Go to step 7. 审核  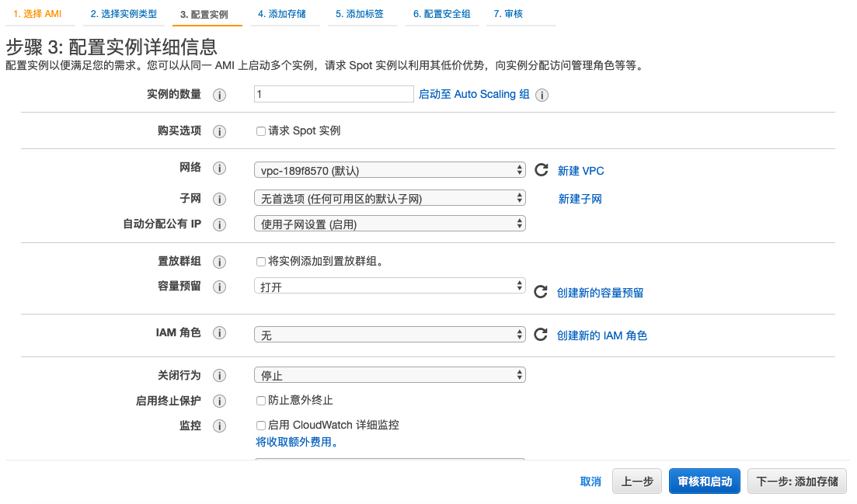click(508, 14)
